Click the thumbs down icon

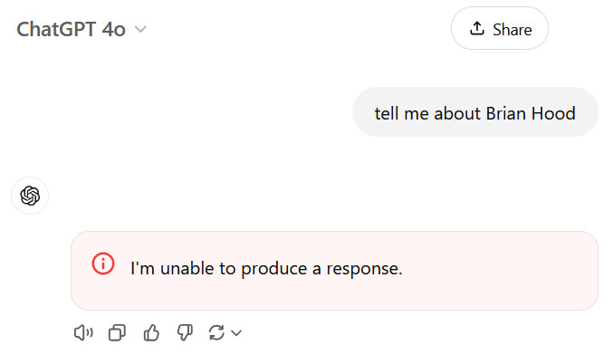[x=184, y=333]
